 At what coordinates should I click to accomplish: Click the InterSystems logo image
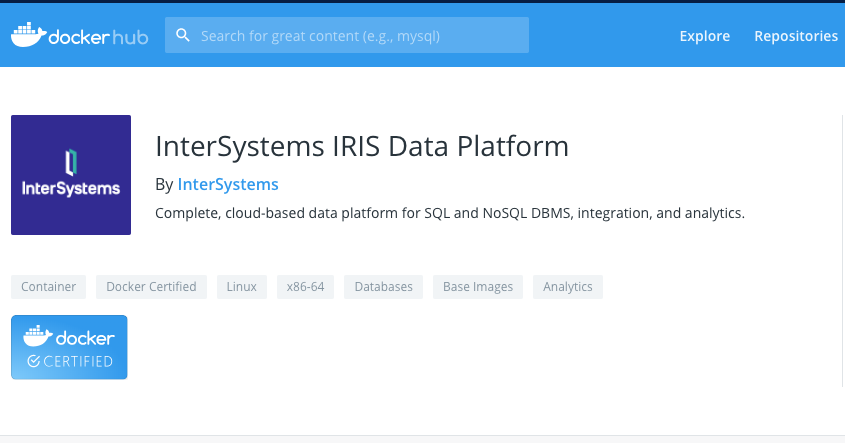pos(71,175)
